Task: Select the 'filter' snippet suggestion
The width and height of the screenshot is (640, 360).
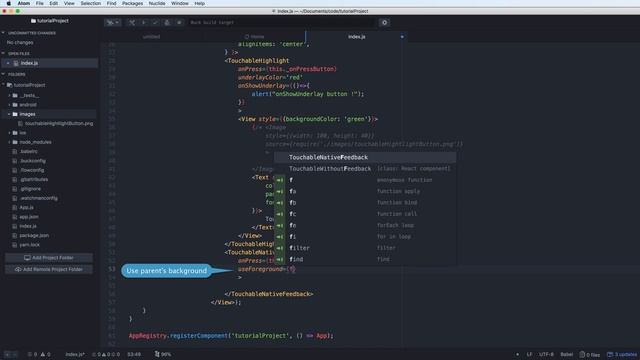Action: (x=365, y=248)
